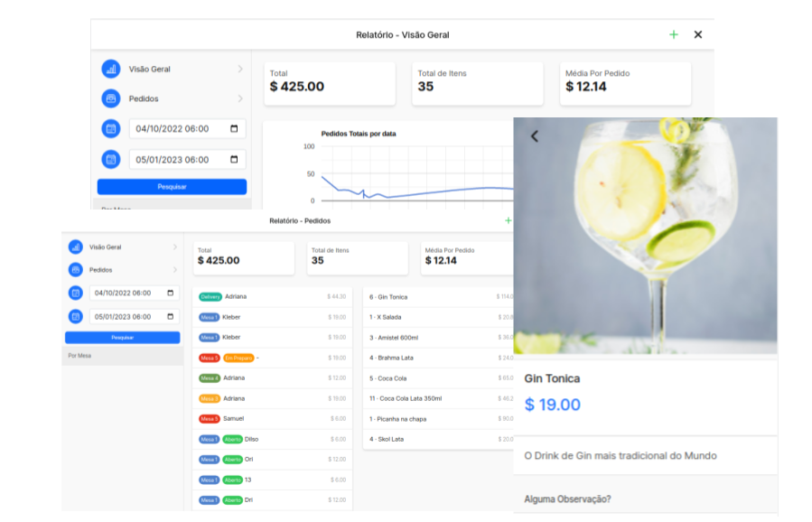Select the 5 - Coca Cola item row

pos(439,378)
